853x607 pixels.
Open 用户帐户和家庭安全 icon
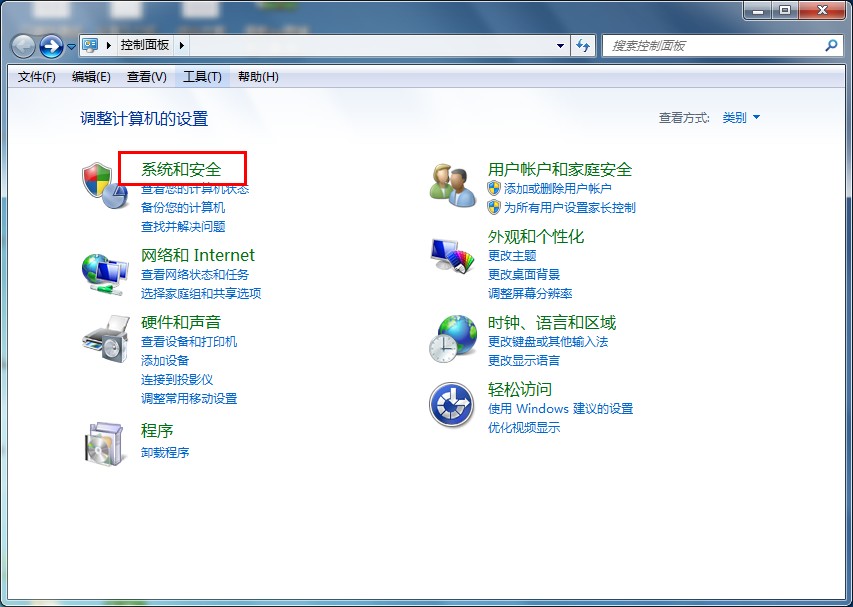tap(451, 183)
